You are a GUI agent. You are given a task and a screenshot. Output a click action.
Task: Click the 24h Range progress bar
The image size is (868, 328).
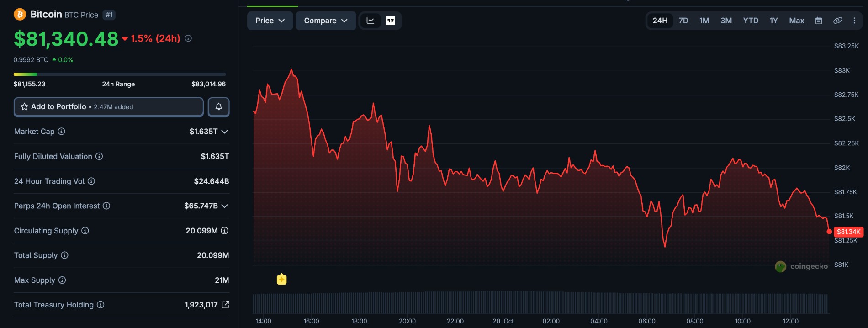(x=120, y=74)
